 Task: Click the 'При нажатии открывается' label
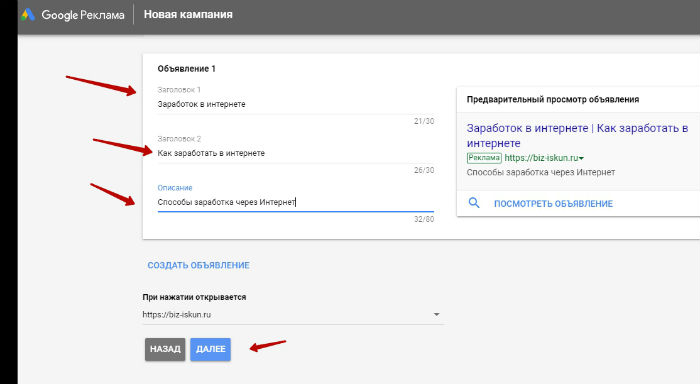tap(194, 297)
